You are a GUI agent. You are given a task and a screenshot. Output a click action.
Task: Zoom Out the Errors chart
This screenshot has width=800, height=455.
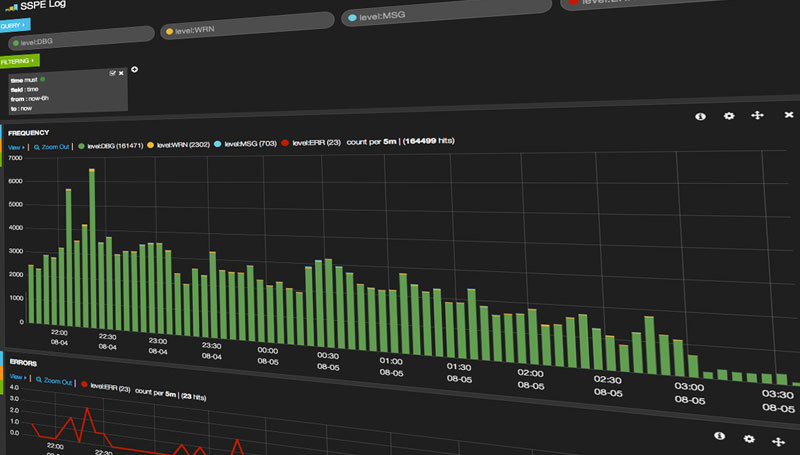tap(54, 380)
